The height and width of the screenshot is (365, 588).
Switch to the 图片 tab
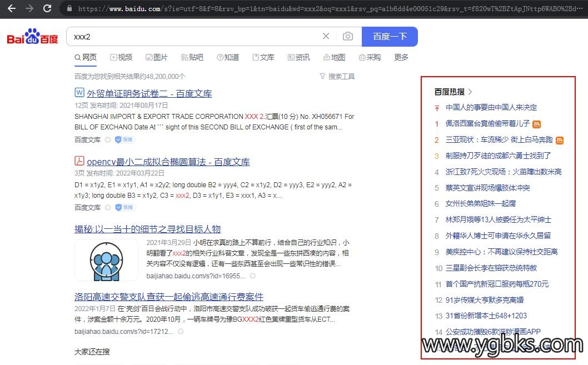point(156,57)
